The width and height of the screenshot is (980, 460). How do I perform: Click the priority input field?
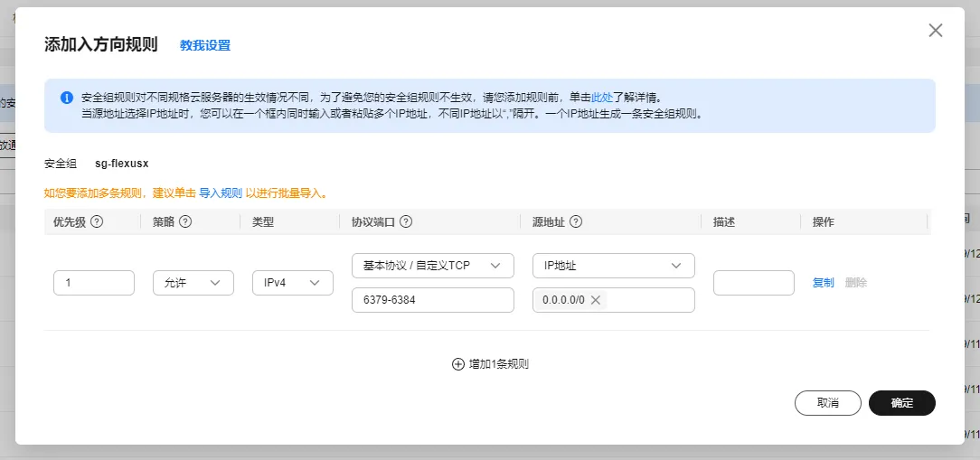94,283
